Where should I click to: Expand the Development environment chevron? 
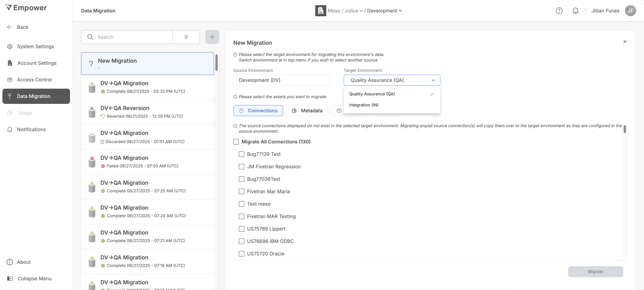click(x=400, y=11)
